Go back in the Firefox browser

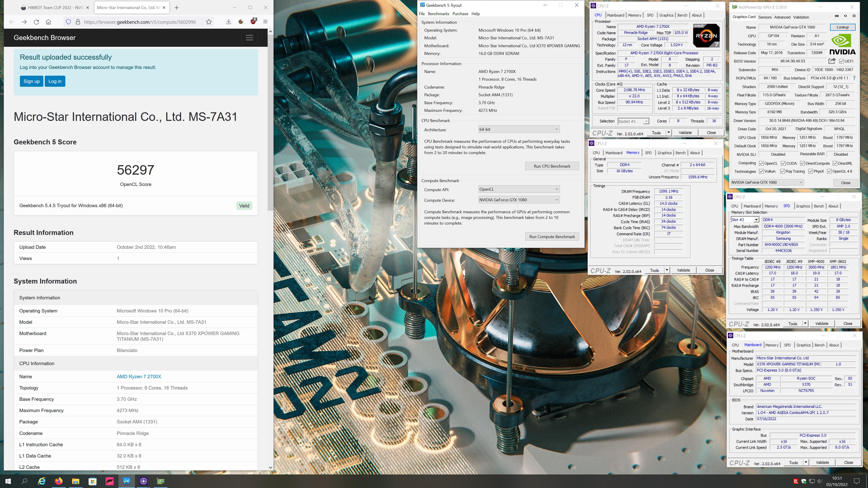coord(12,22)
